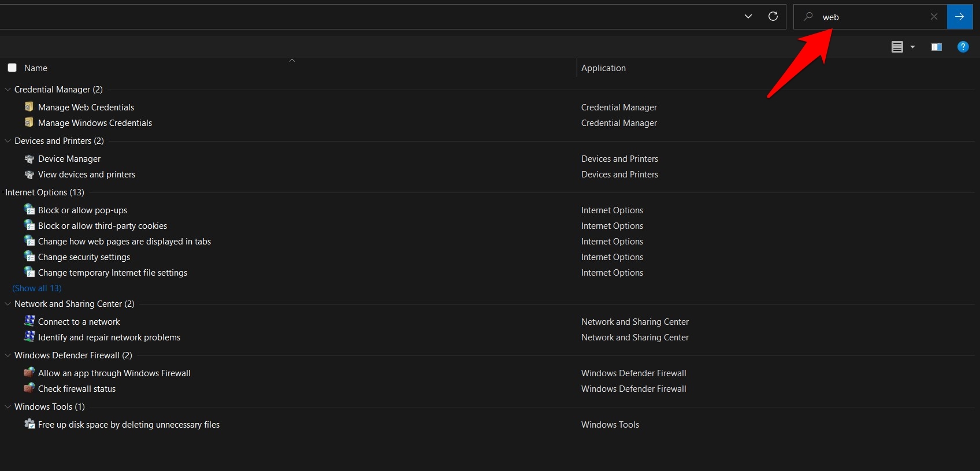This screenshot has width=980, height=471.
Task: Open the view options dropdown arrow
Action: pos(913,47)
